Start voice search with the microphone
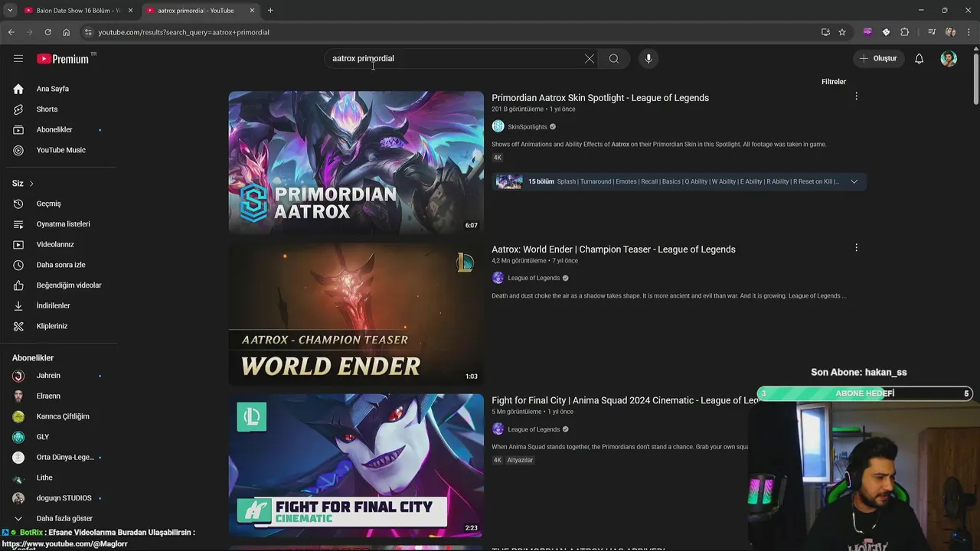980x551 pixels. (648, 59)
